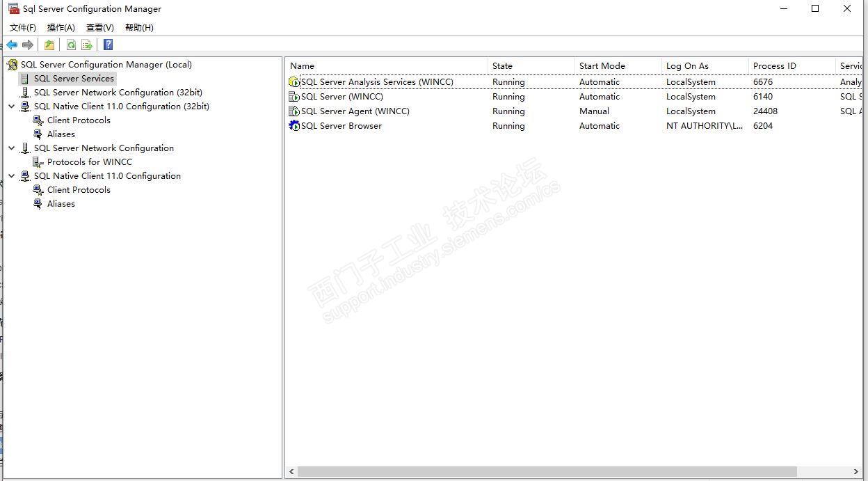Select the SQL Server Analysis Services (WINCC) row
This screenshot has width=868, height=481.
574,82
